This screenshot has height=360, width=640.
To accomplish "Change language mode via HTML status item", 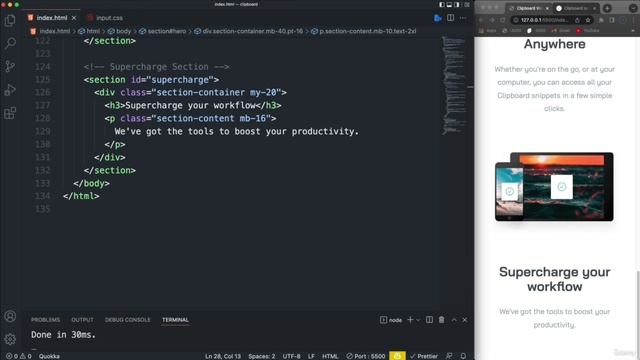I will click(330, 356).
